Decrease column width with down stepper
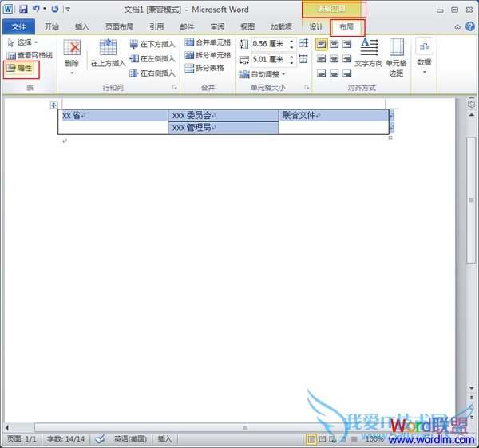479x448 pixels. pyautogui.click(x=291, y=62)
